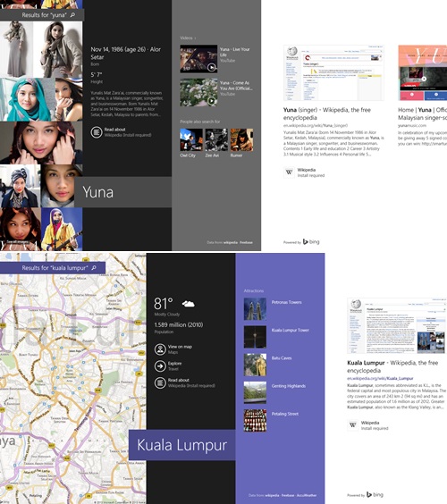Click the wikipedia data source in Yuna panel
Image resolution: width=447 pixels, height=504 pixels.
click(231, 243)
